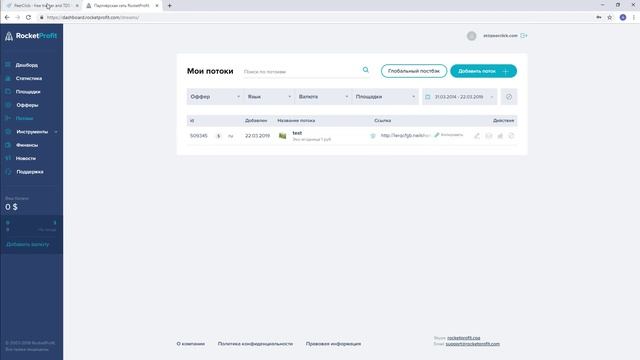Screen dimensions: 640x360
Task: Open the Глобальный постбэк button
Action: click(414, 71)
